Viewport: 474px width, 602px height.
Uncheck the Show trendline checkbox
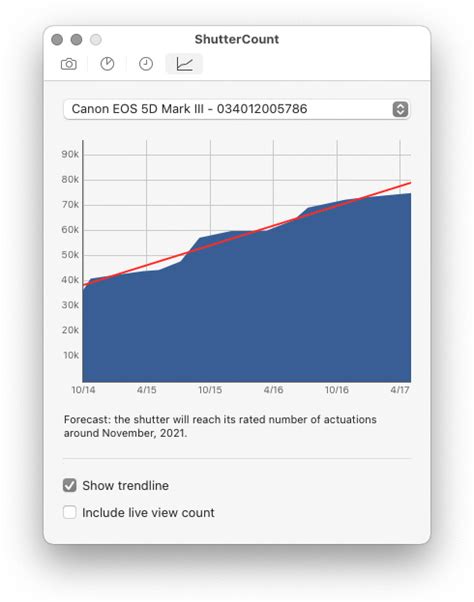(69, 485)
